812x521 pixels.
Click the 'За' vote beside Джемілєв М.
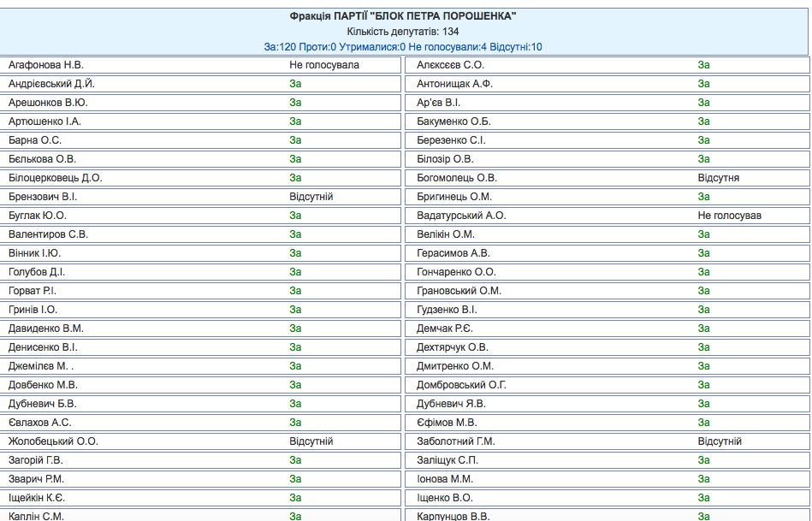295,366
